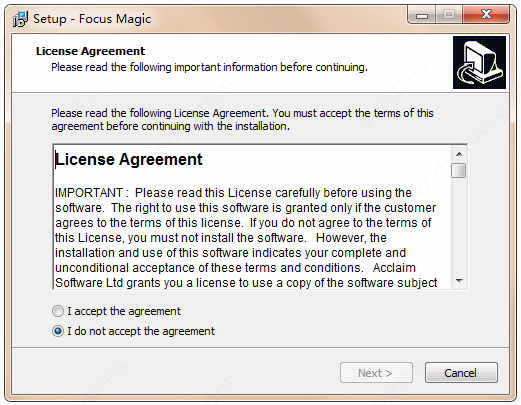Viewport: 521px width, 405px height.
Task: Click the word IMPORTANT in the license text
Action: pos(89,193)
